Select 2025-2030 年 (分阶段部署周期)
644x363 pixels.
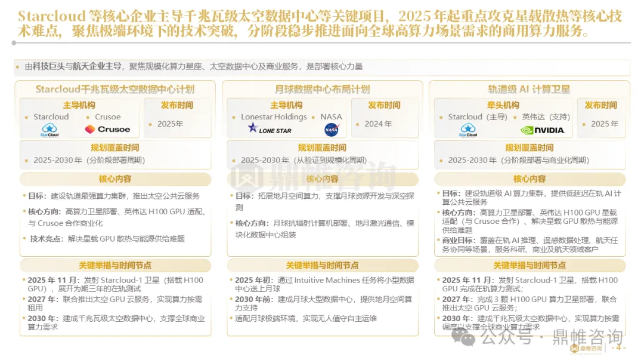tap(89, 161)
